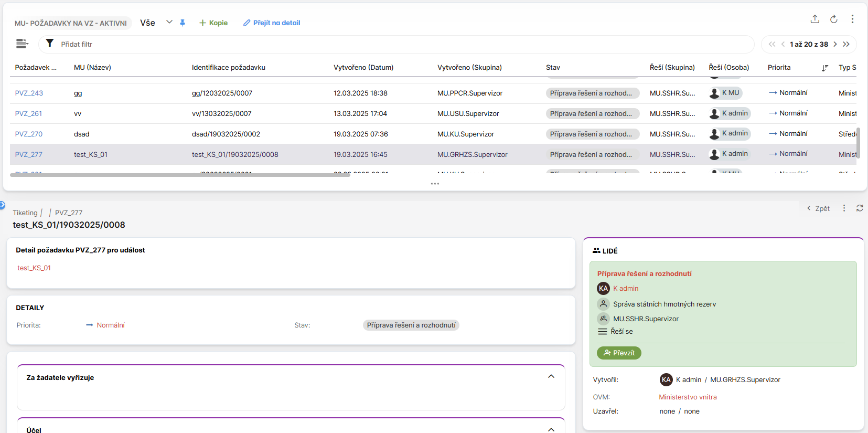868x433 pixels.
Task: Jump to the last page of results
Action: (x=846, y=44)
